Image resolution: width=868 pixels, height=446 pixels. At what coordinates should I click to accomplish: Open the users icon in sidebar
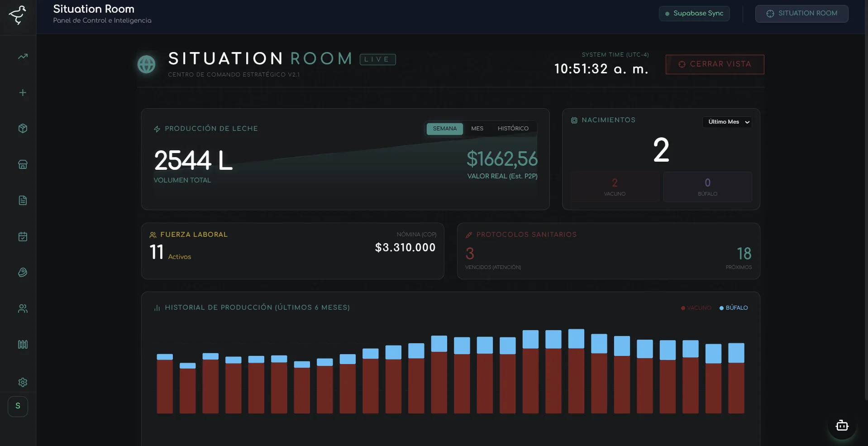tap(23, 309)
